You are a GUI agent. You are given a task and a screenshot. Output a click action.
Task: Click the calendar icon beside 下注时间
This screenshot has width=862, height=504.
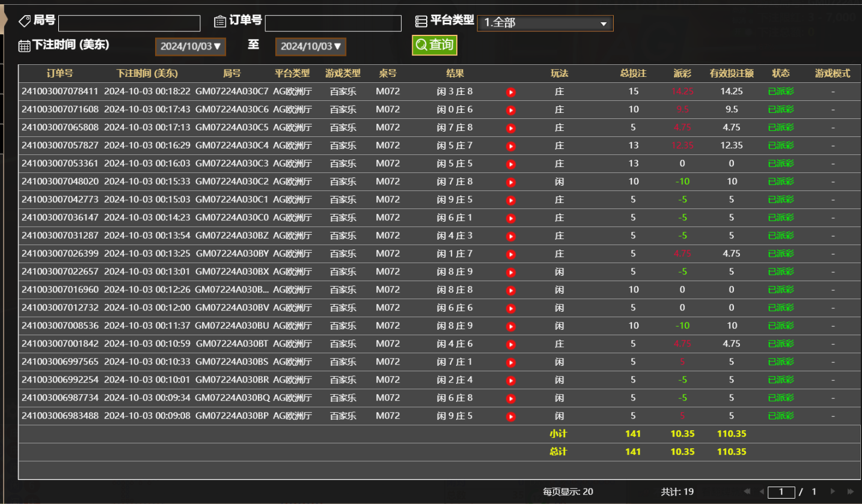tap(24, 45)
